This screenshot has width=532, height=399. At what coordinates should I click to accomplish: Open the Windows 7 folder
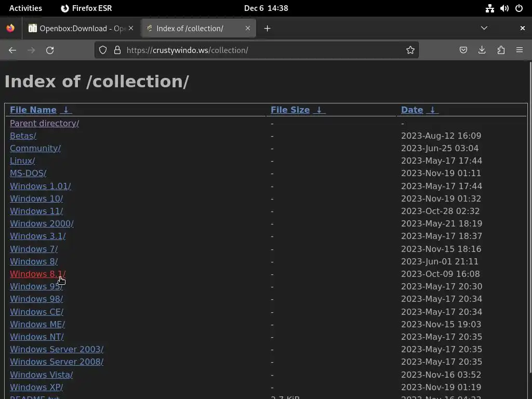[x=34, y=249]
